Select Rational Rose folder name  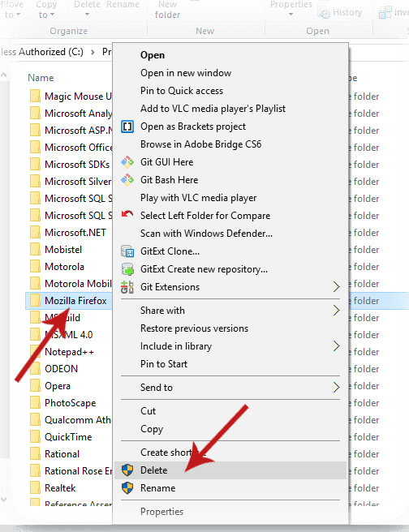78,471
